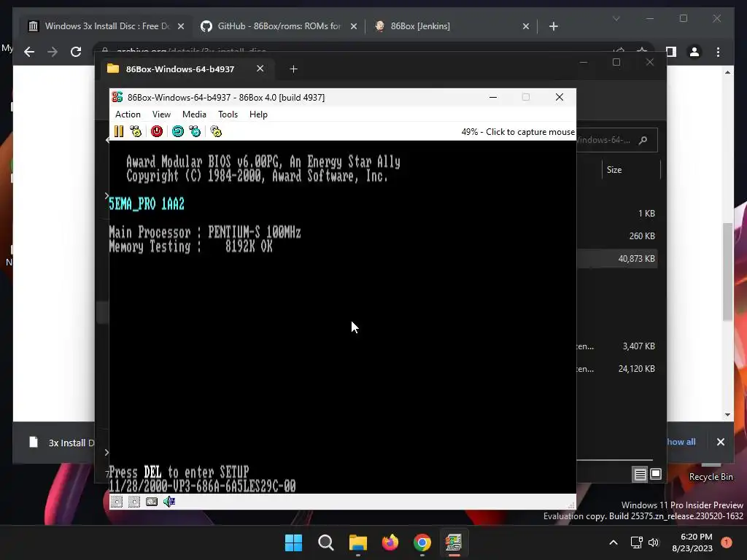Click the second floppy drive status icon
This screenshot has width=747, height=560.
pos(134,502)
